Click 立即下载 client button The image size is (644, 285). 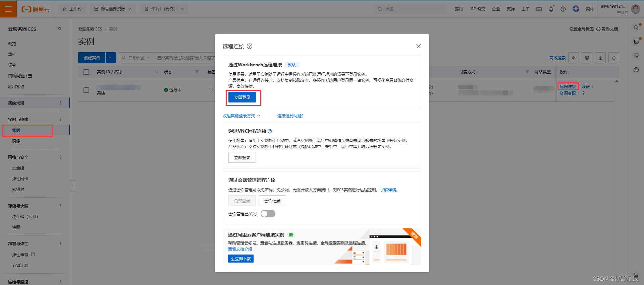(x=241, y=259)
